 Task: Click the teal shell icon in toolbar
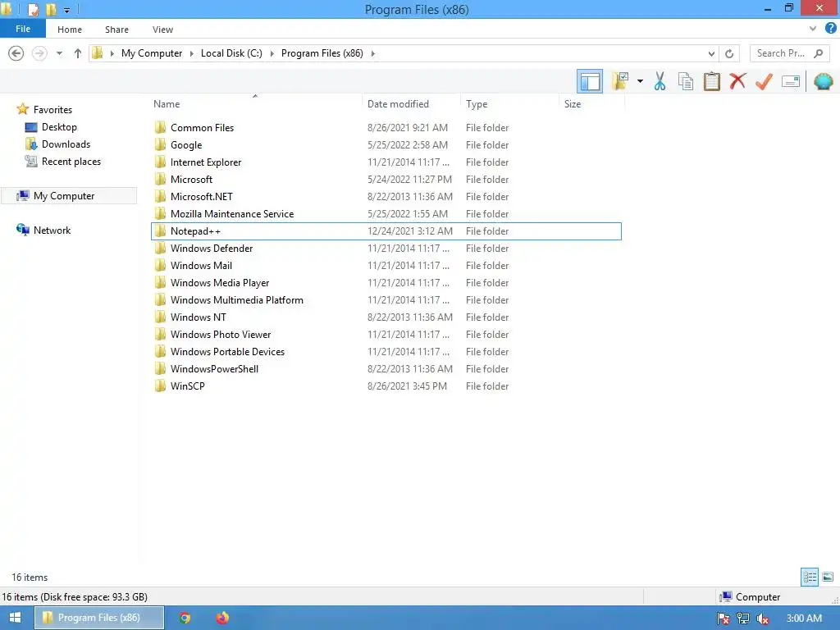[x=823, y=81]
